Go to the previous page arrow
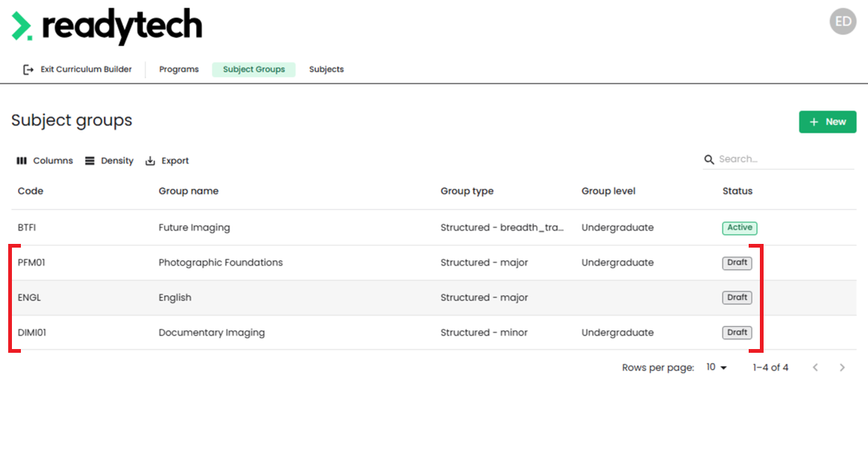Viewport: 868px width, 449px height. 815,367
